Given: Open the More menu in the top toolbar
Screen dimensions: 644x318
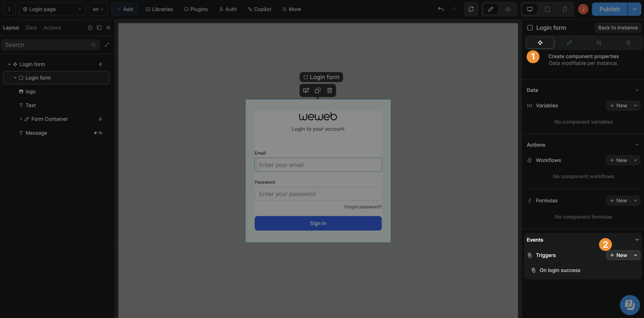Looking at the screenshot, I should tap(291, 9).
